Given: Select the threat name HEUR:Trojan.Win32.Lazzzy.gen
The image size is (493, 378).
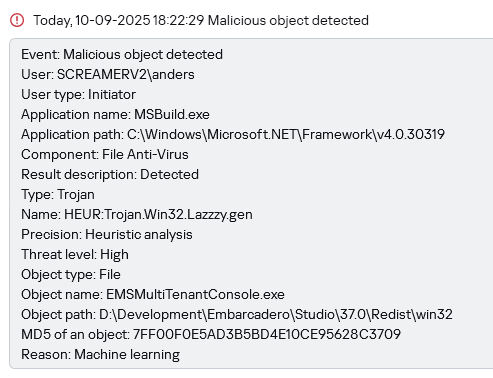Looking at the screenshot, I should (158, 214).
